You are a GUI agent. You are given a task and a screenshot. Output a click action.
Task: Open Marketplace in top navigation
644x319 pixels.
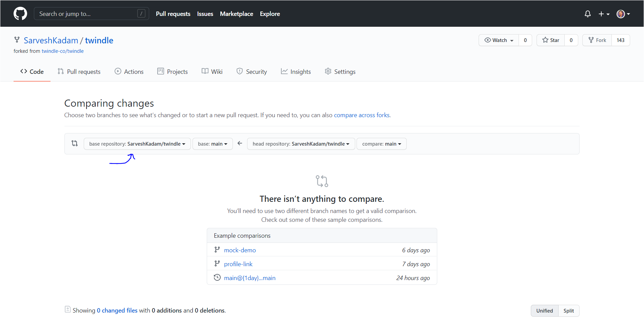[237, 14]
